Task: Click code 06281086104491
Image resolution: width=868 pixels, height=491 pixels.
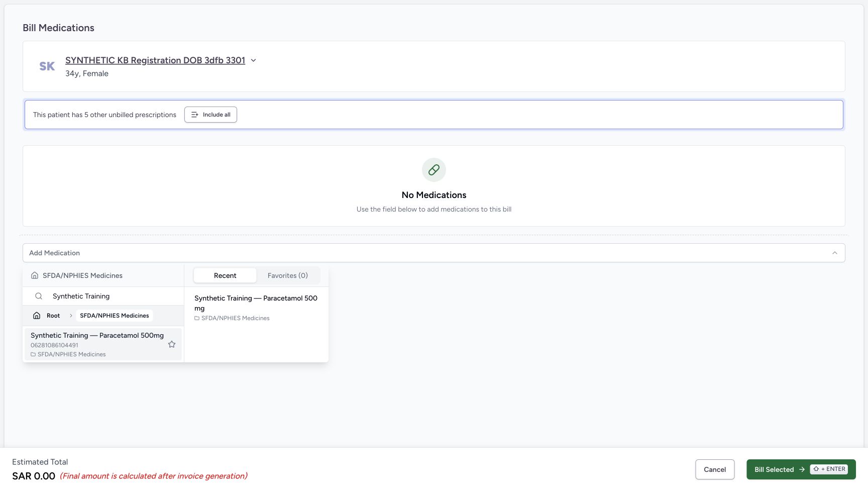Action: (x=54, y=345)
